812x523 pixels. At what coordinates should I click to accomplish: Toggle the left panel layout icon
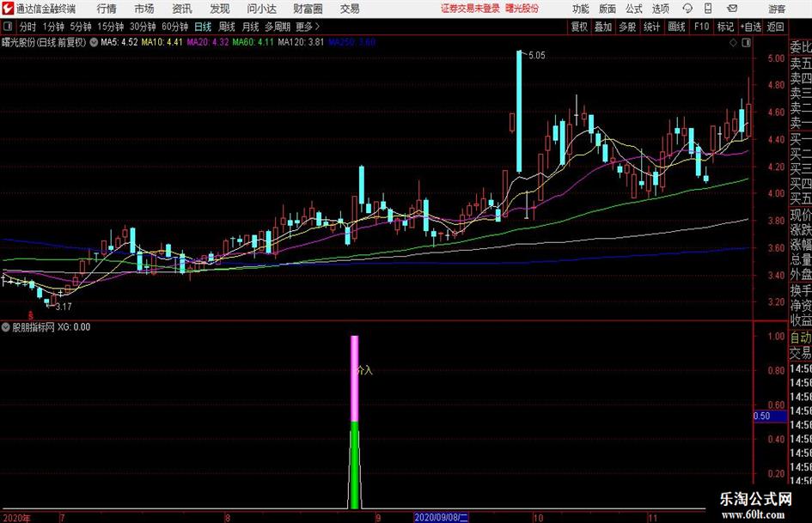tap(8, 27)
